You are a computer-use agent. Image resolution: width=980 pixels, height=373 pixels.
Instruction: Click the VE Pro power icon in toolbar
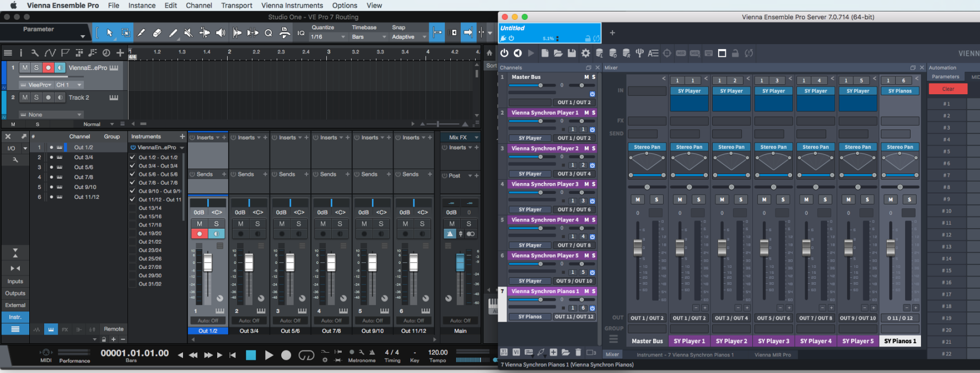click(504, 53)
